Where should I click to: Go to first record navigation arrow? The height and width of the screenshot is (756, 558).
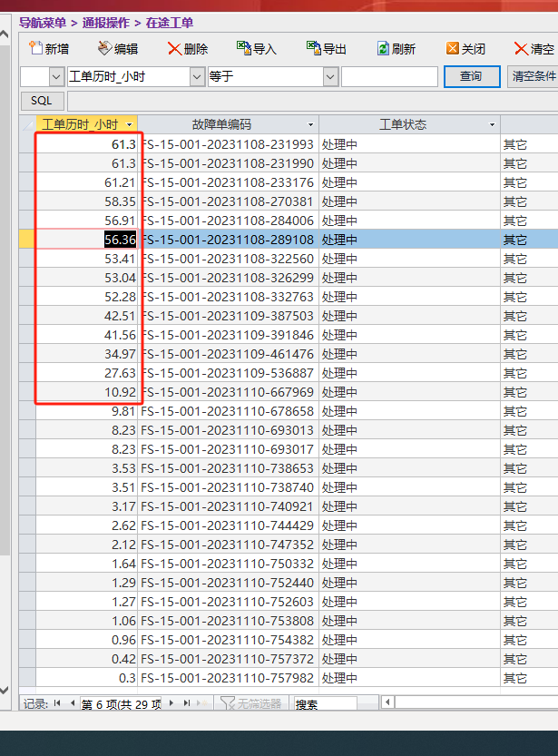(x=57, y=703)
